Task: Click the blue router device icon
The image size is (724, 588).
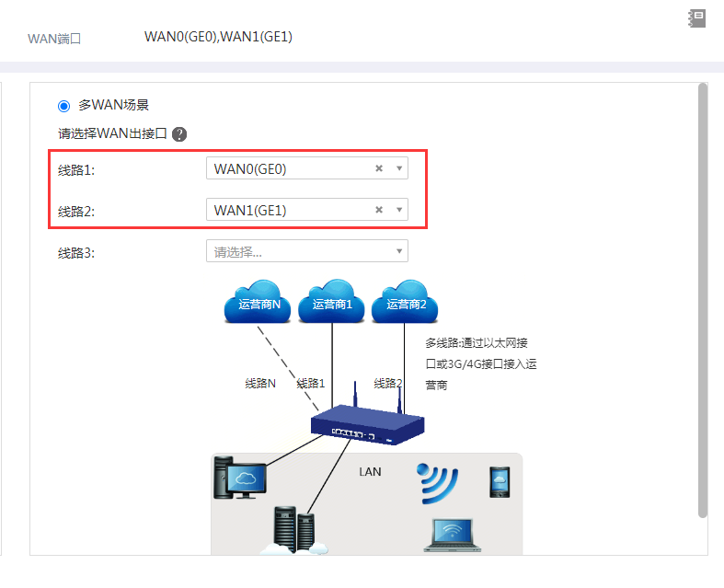Action: 368,418
